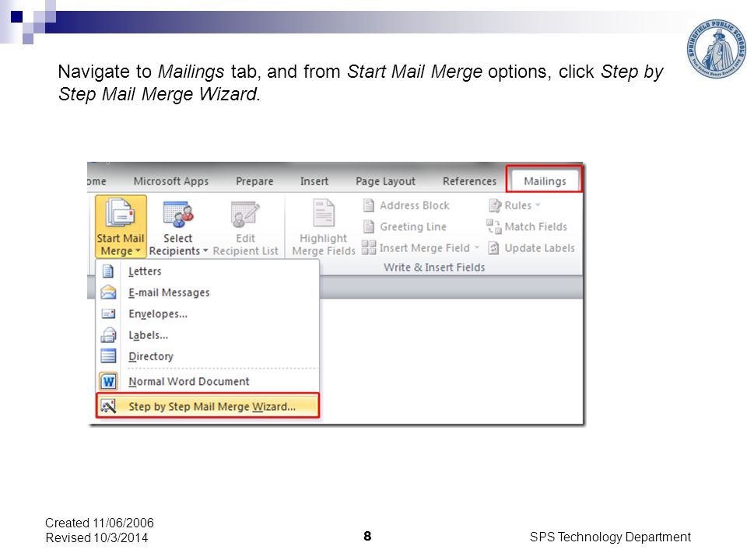This screenshot has width=747, height=560.
Task: Click the Edit Recipient List icon
Action: (245, 213)
